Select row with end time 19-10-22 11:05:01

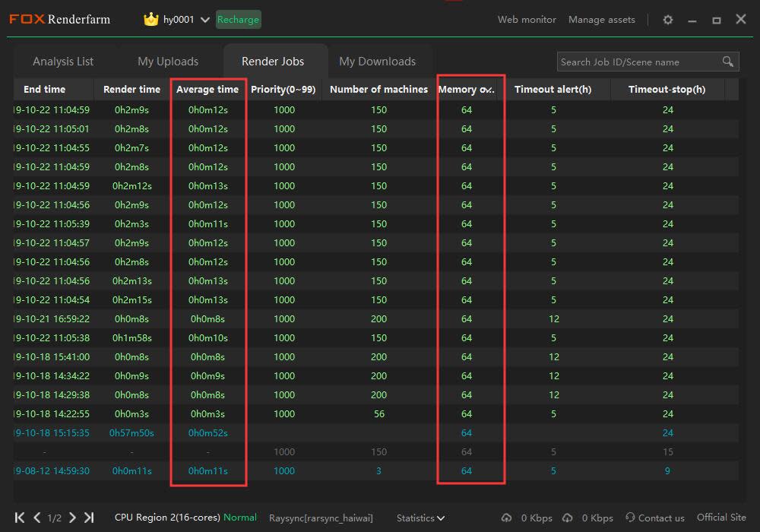pos(376,129)
